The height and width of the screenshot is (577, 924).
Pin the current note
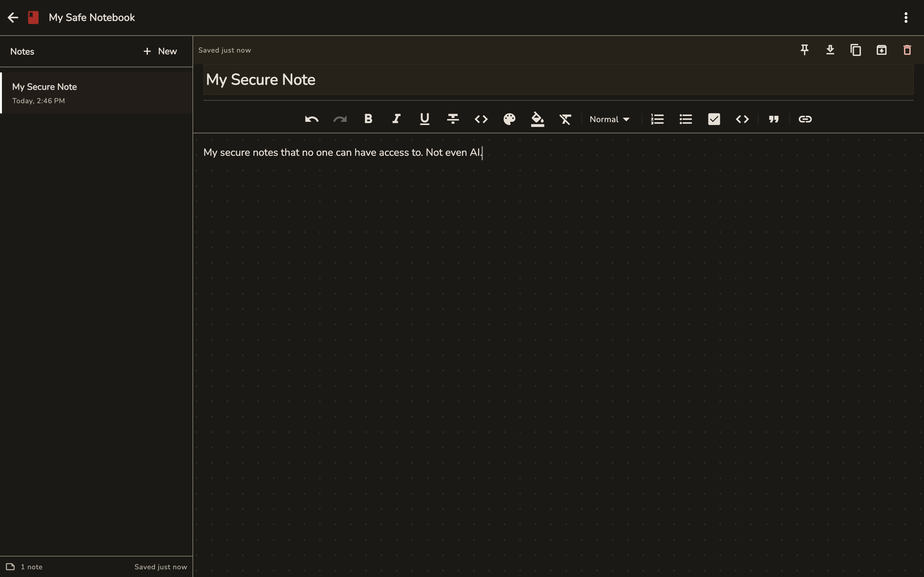click(804, 50)
